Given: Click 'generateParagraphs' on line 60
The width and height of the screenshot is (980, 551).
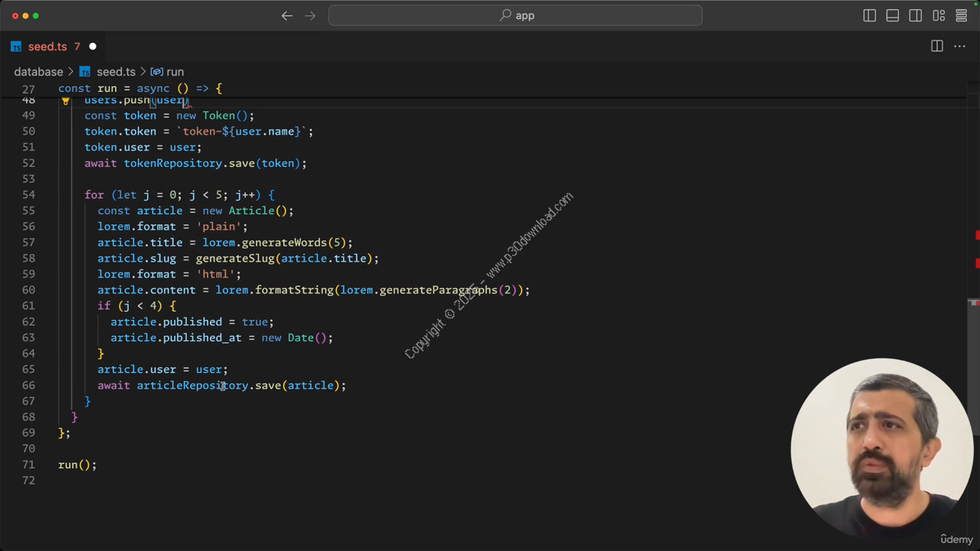Looking at the screenshot, I should (x=439, y=290).
